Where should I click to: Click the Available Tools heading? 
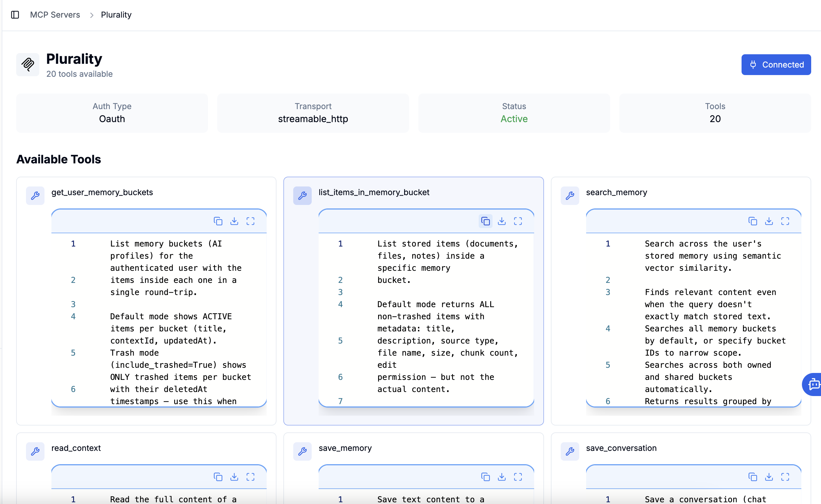(59, 159)
